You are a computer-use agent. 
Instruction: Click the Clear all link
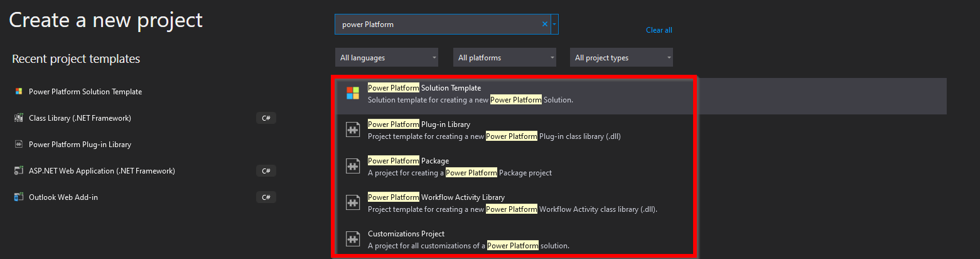(659, 30)
